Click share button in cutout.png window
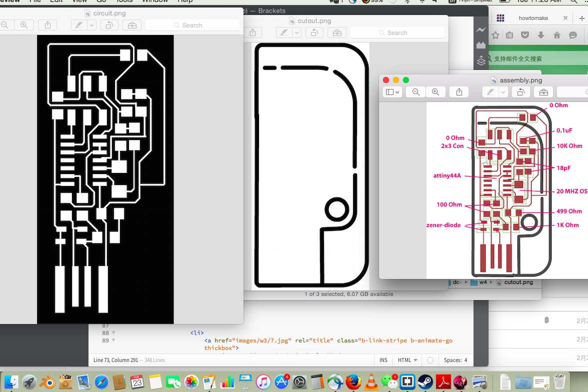This screenshot has height=392, width=588. tap(253, 32)
